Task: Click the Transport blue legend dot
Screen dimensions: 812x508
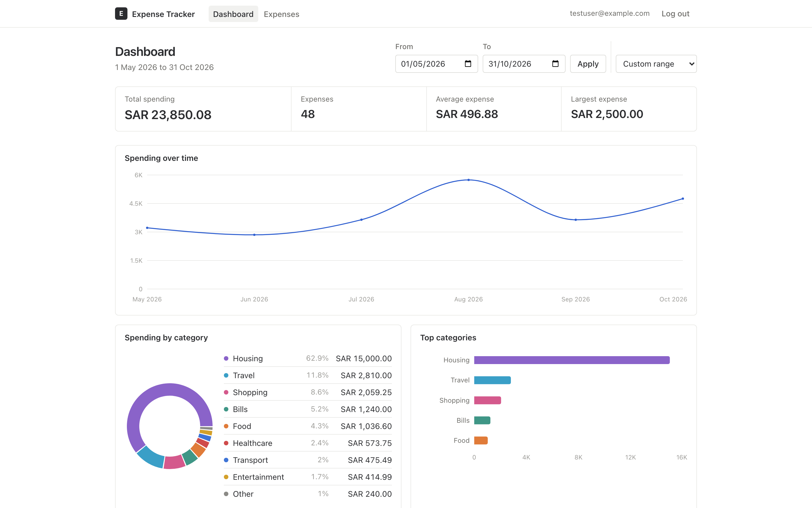Action: (226, 460)
